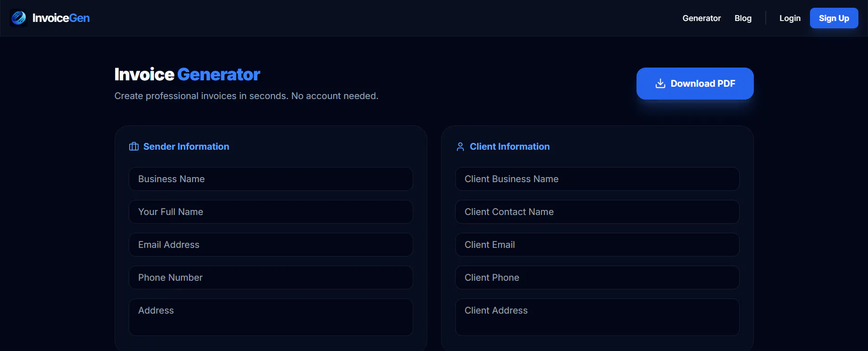
Task: Open the Blog nav link
Action: coord(743,18)
